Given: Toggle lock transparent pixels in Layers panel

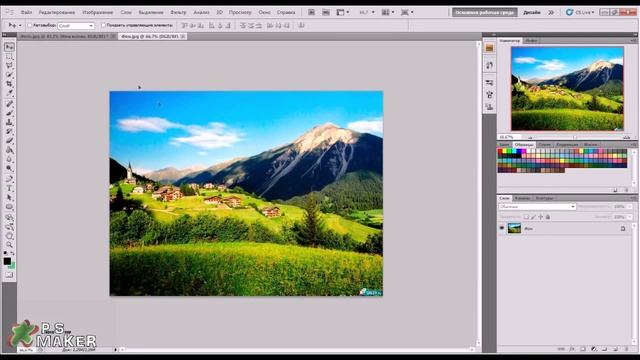Looking at the screenshot, I should 526,217.
